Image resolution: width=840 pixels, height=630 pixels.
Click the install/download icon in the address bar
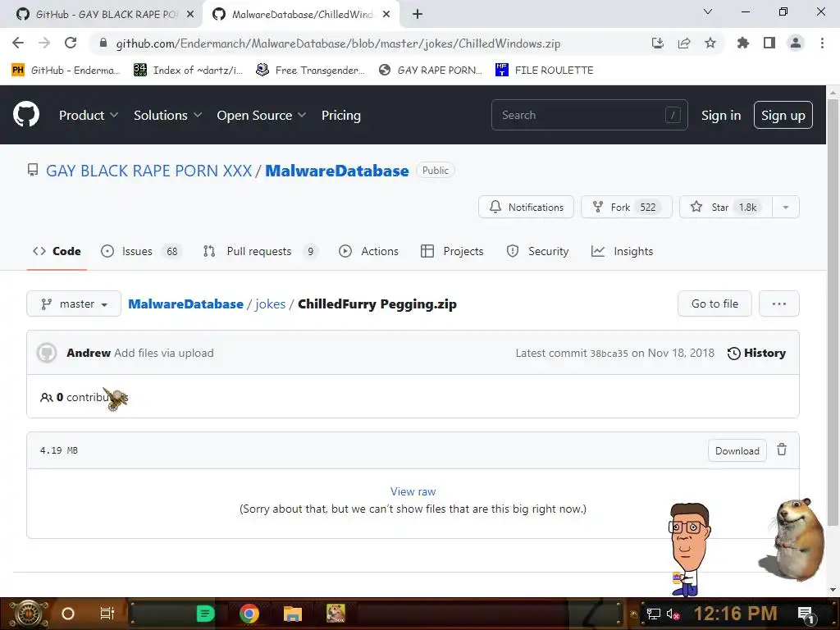[x=658, y=43]
